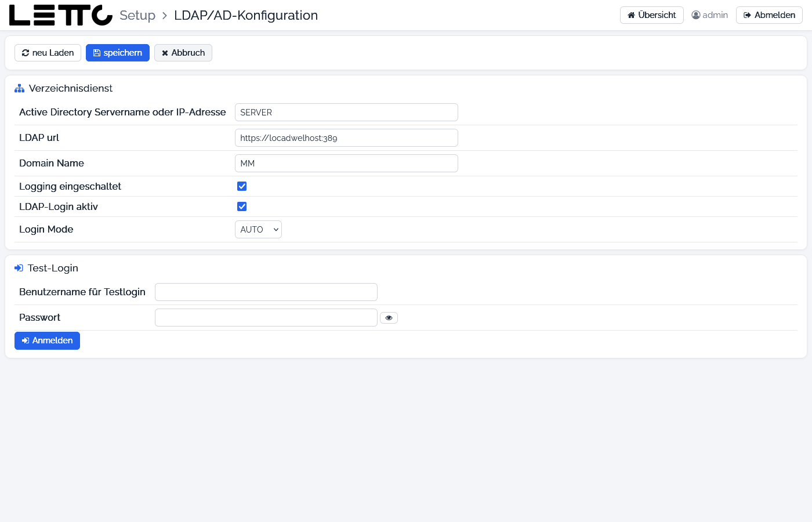
Task: Cancel with the Abbruch button
Action: pyautogui.click(x=183, y=53)
